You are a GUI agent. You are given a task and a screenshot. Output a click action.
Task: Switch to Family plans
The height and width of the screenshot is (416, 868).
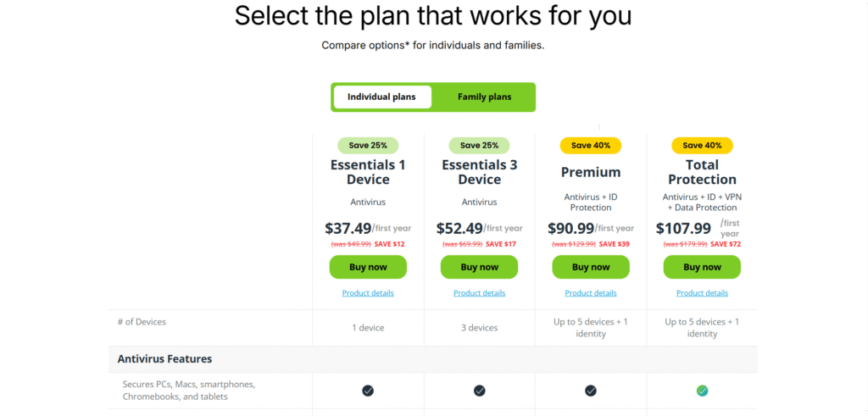tap(484, 97)
